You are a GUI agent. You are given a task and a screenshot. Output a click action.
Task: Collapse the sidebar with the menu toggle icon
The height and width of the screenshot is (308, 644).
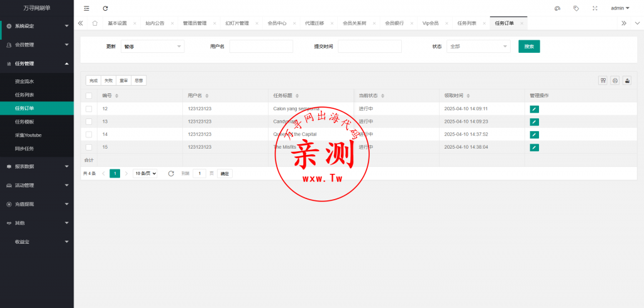pyautogui.click(x=86, y=8)
